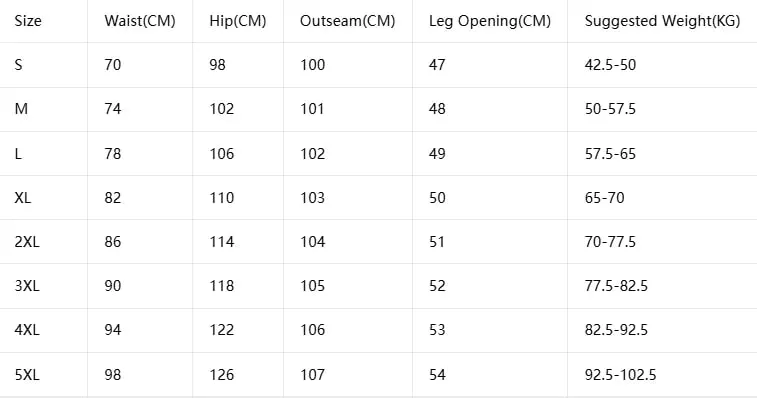
Task: Click leg opening value 47
Action: [x=437, y=65]
